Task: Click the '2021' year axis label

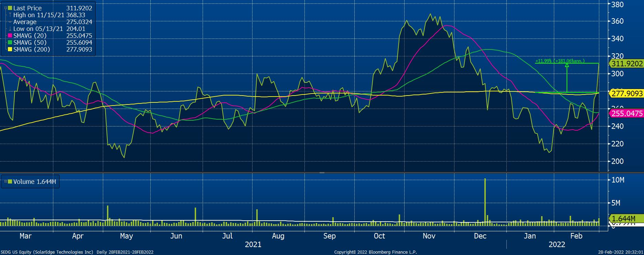Action: [253, 245]
